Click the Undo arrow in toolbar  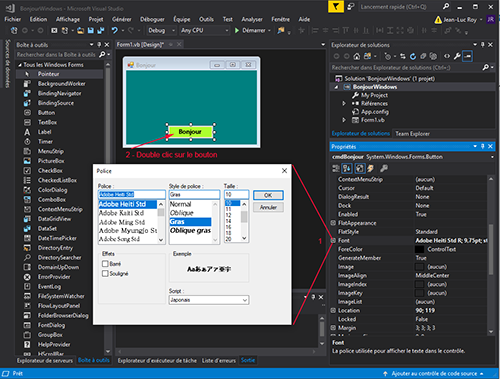pyautogui.click(x=114, y=30)
